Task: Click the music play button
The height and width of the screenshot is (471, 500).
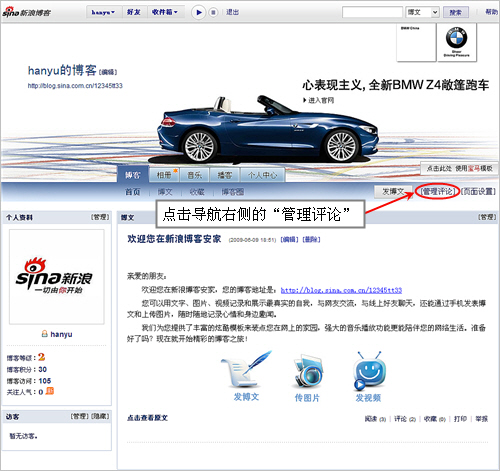Action: tap(199, 13)
